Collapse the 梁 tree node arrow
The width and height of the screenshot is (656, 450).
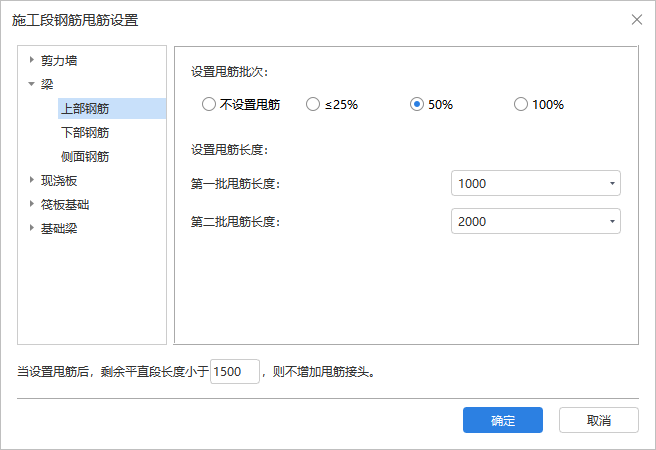tap(31, 84)
